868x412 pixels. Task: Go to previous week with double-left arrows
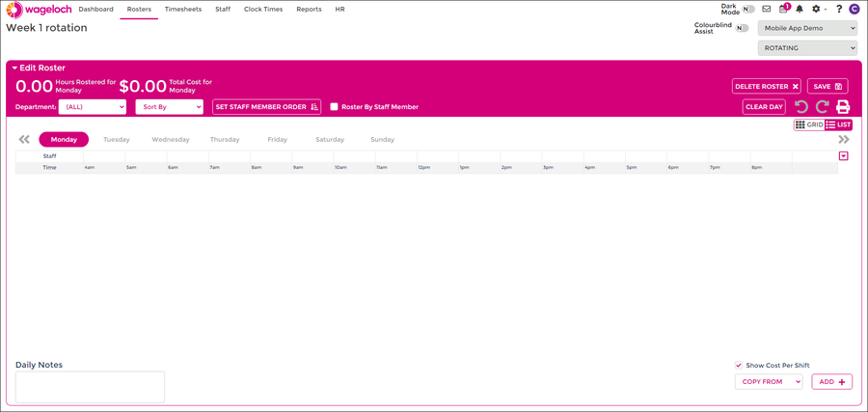(x=24, y=140)
